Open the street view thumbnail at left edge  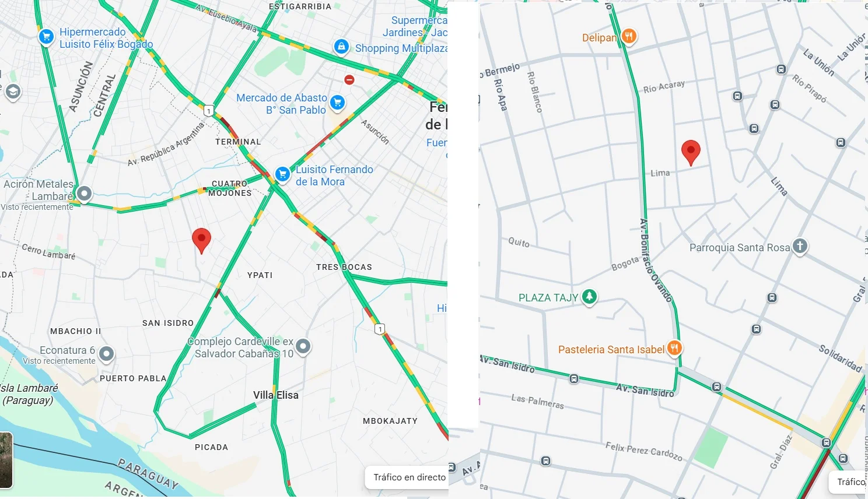point(6,460)
